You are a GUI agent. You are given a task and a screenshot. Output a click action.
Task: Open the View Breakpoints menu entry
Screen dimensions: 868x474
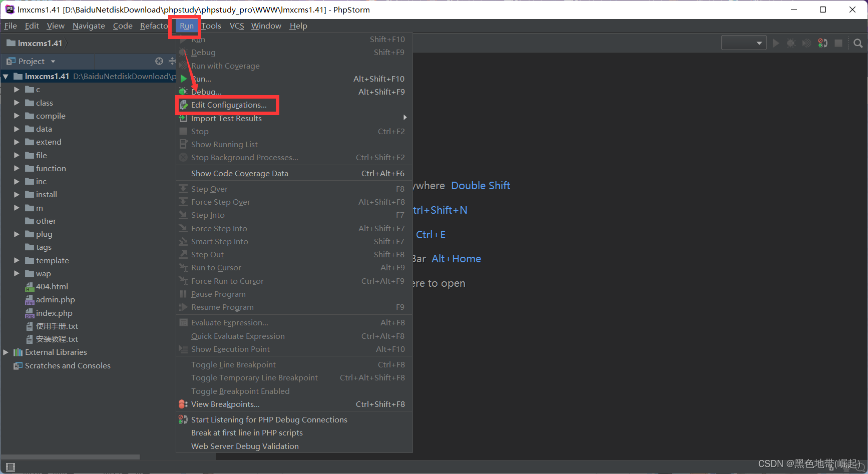(x=225, y=404)
